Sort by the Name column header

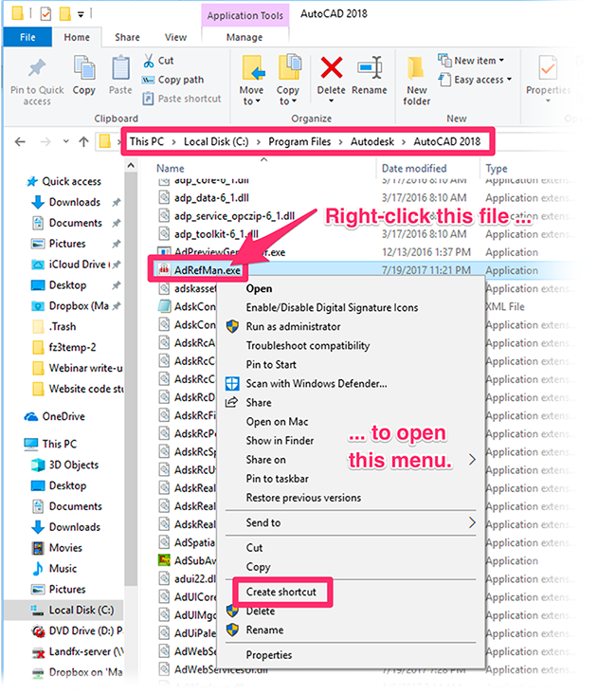tap(171, 168)
